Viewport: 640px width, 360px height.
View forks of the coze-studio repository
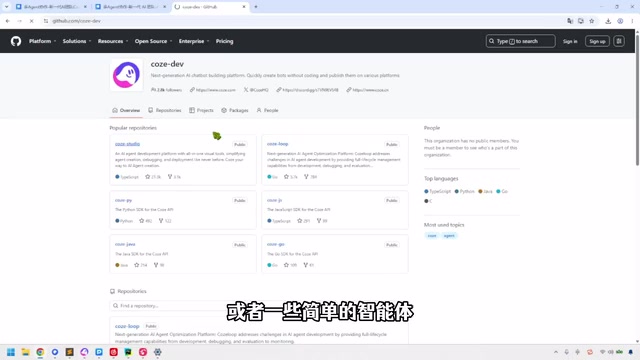pos(174,177)
